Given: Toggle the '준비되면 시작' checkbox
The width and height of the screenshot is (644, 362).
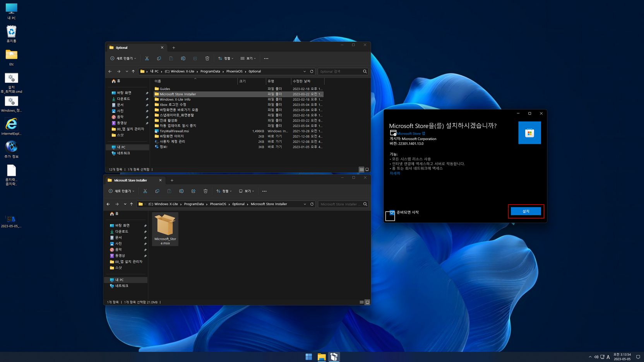Looking at the screenshot, I should [x=392, y=212].
